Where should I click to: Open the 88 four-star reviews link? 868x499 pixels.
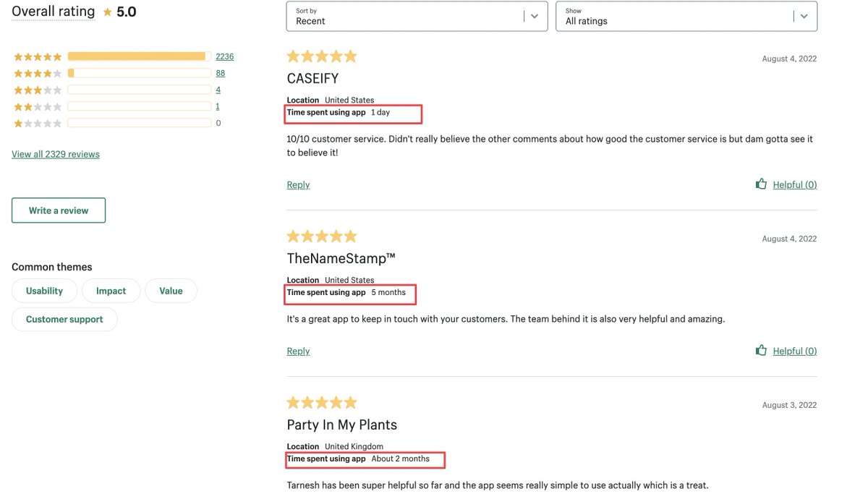(x=221, y=73)
